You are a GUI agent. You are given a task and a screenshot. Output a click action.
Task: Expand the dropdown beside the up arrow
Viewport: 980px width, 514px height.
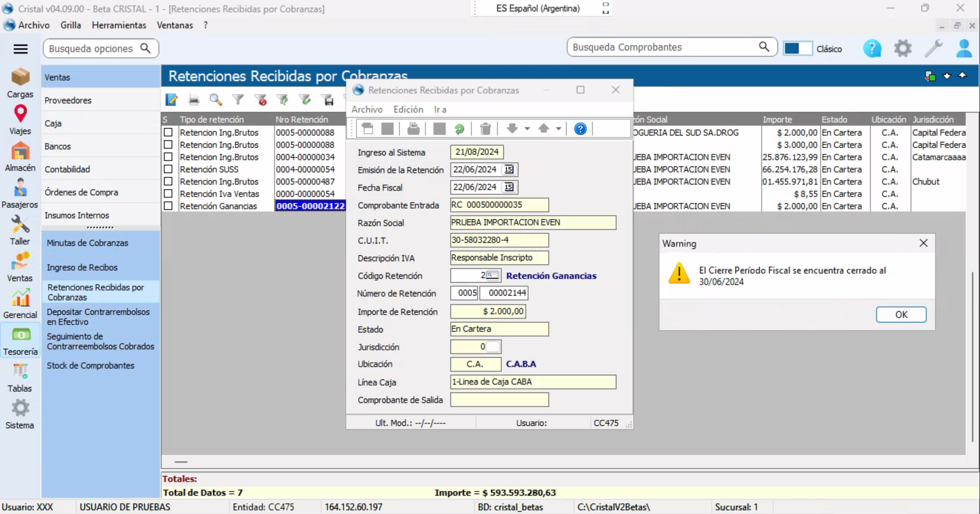pyautogui.click(x=558, y=129)
